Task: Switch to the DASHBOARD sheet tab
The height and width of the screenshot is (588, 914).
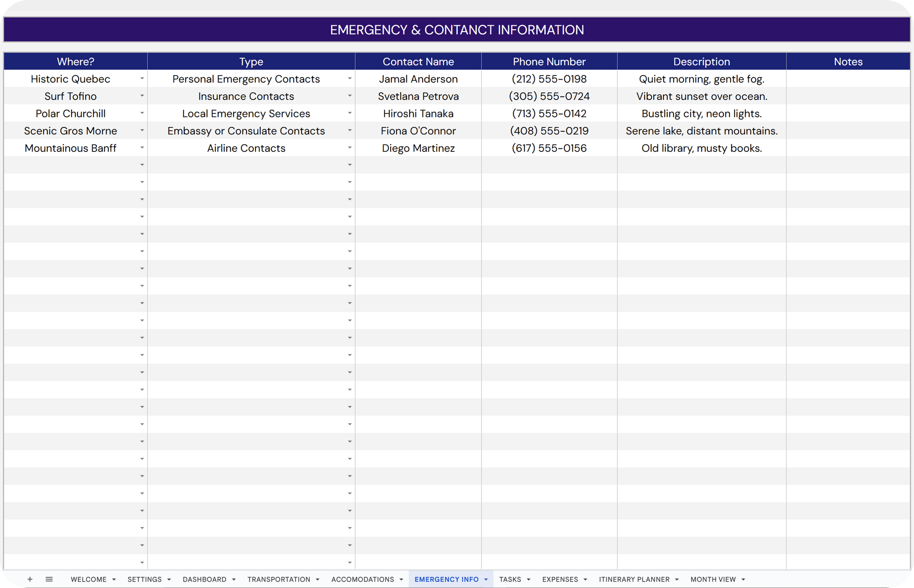Action: [x=205, y=579]
